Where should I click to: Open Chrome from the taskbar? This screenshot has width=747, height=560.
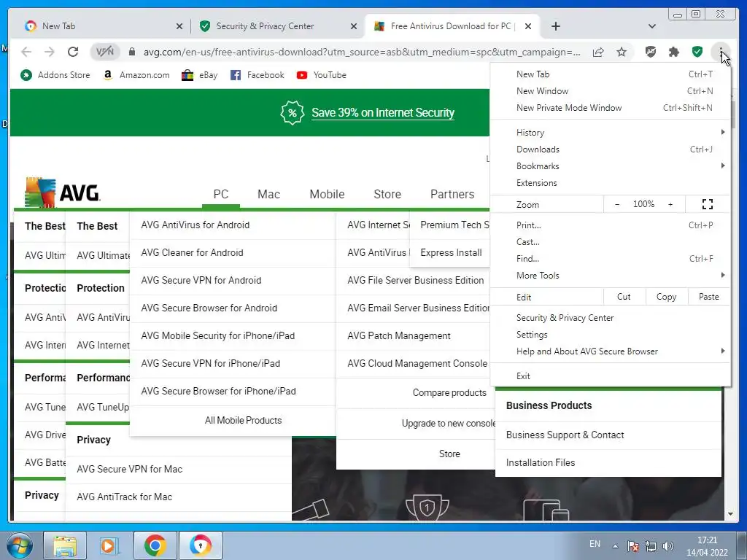[x=155, y=545]
